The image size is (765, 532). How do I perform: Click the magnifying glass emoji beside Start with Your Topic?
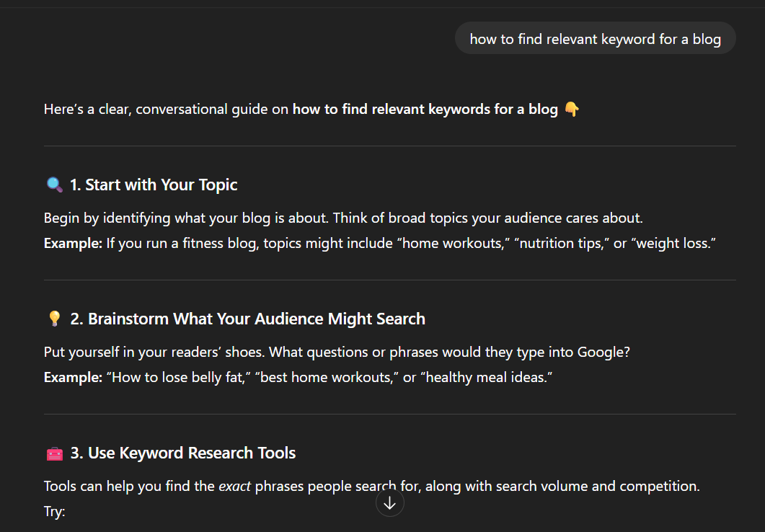(54, 185)
